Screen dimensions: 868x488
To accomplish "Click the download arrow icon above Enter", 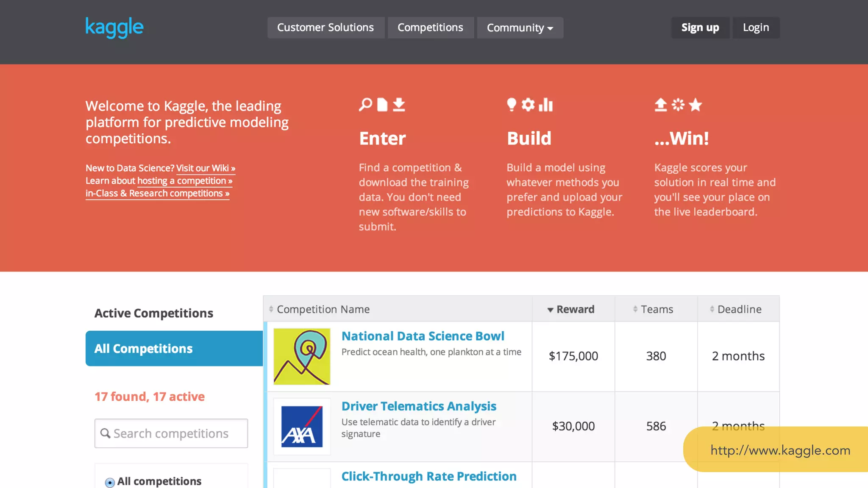I will coord(399,104).
